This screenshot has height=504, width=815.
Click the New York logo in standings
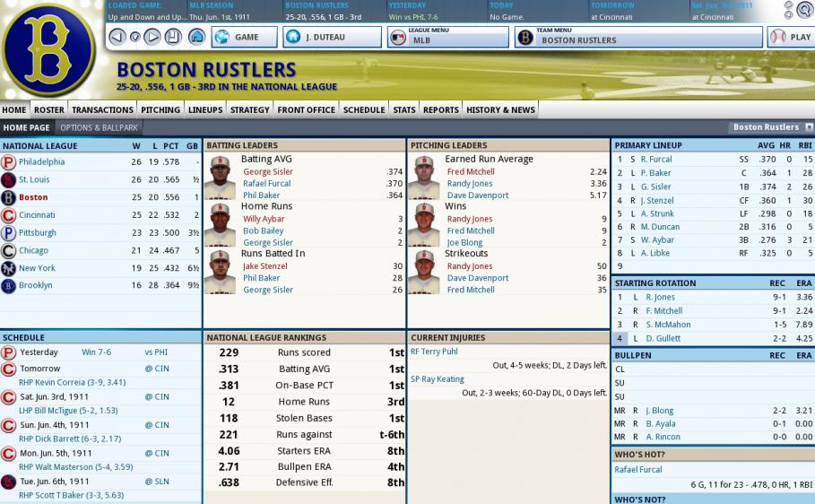tap(8, 268)
